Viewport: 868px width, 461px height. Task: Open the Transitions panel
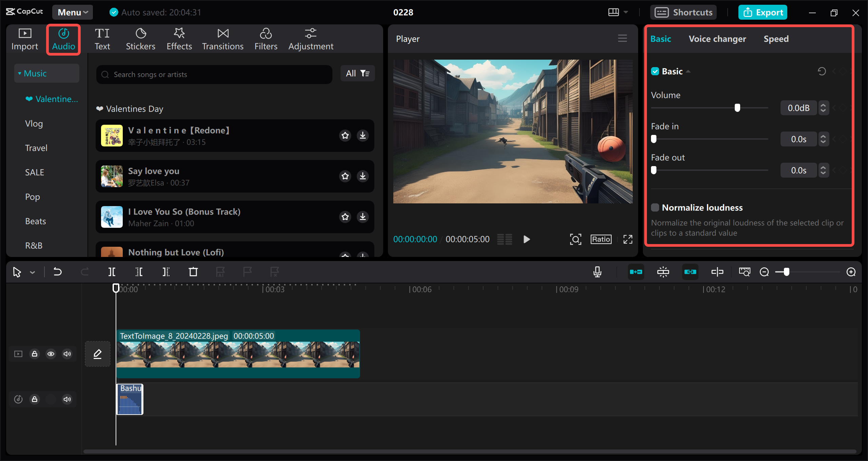point(222,39)
